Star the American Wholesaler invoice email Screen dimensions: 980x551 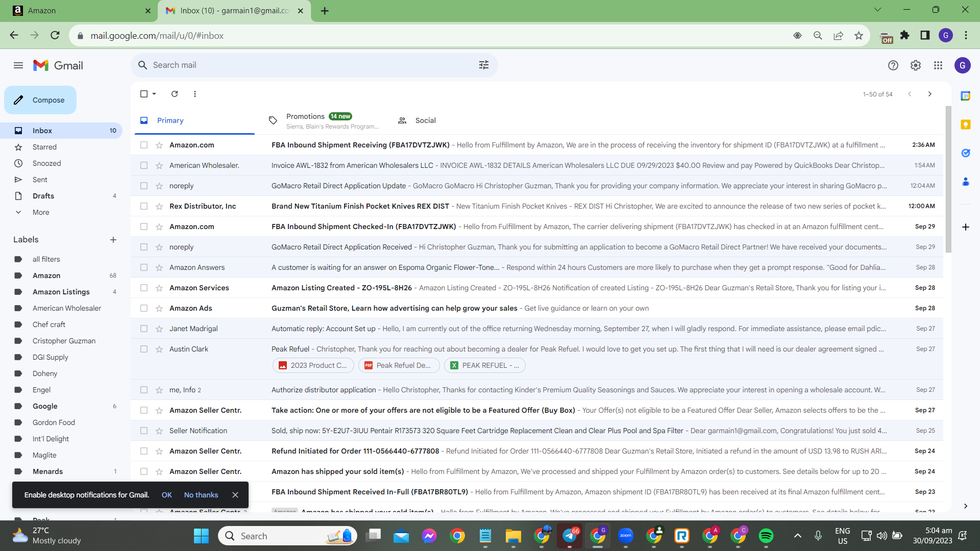click(159, 166)
